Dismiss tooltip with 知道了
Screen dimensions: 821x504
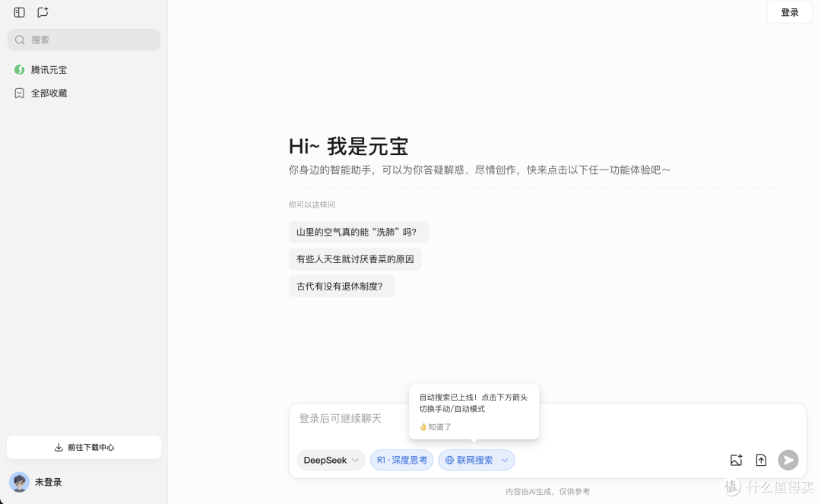(436, 427)
